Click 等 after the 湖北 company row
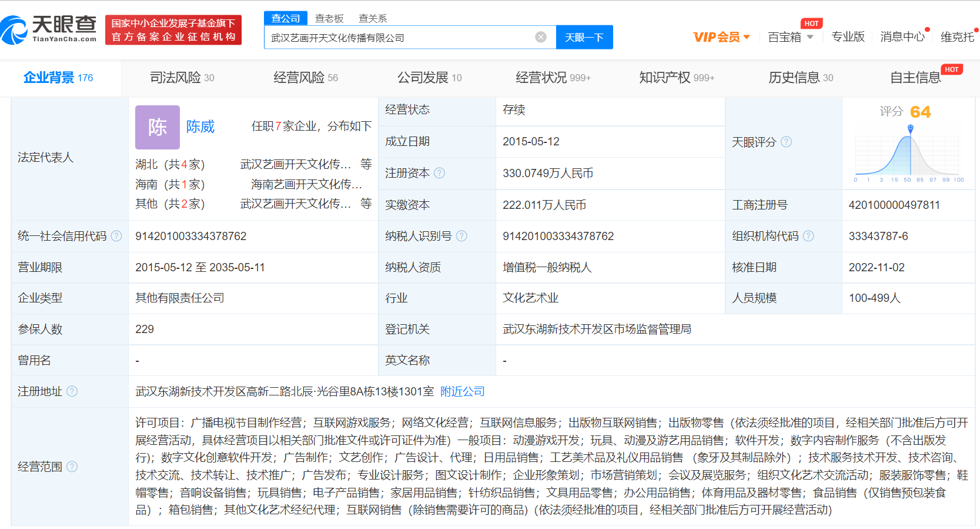This screenshot has width=980, height=529. pos(366,164)
